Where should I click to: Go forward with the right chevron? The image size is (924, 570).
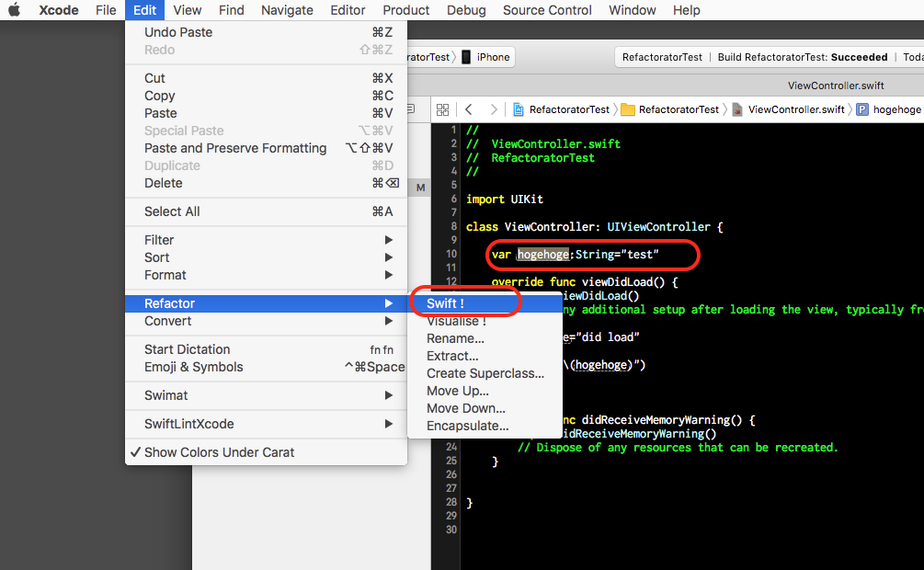click(494, 109)
